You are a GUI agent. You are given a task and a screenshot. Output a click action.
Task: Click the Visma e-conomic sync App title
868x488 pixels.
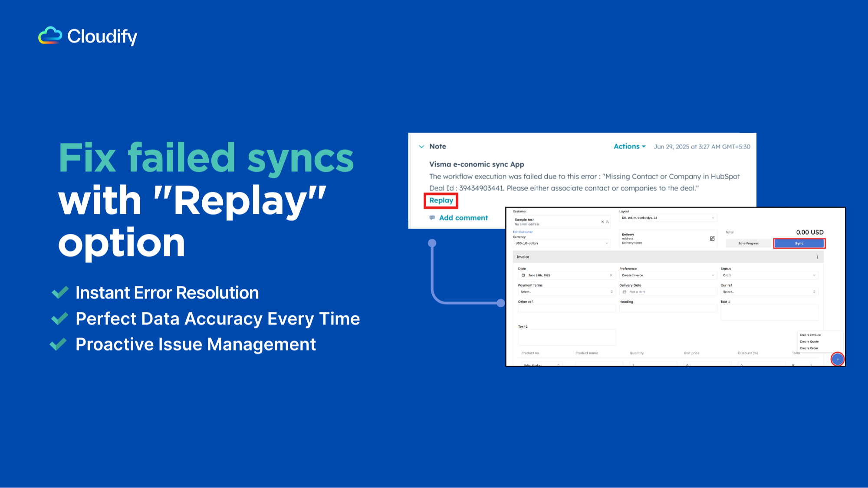(x=477, y=164)
